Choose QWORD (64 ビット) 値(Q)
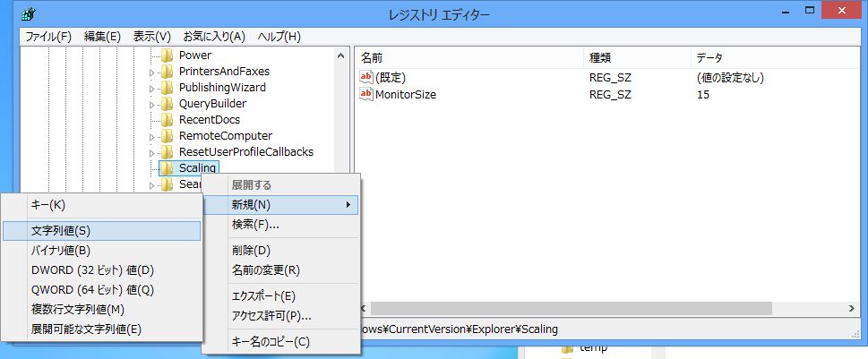 pos(101,290)
